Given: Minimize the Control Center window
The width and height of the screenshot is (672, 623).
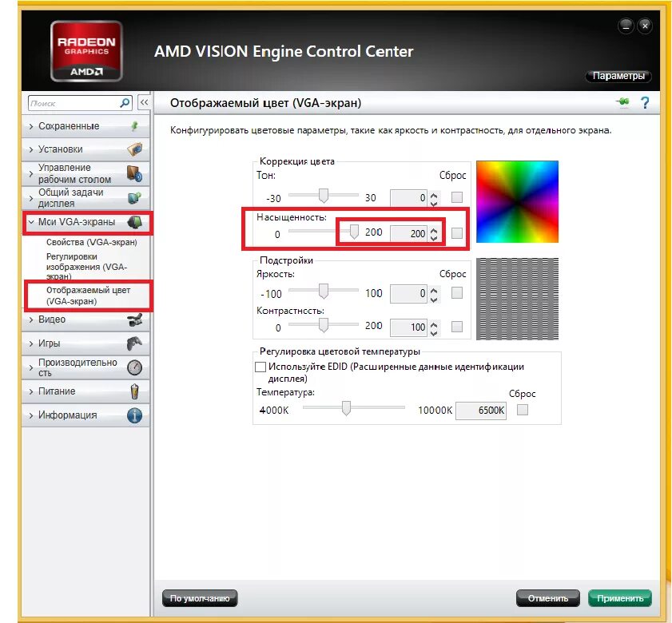Looking at the screenshot, I should point(626,26).
